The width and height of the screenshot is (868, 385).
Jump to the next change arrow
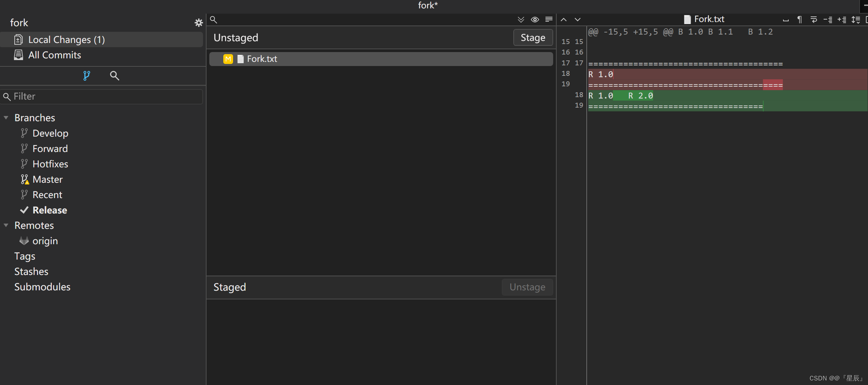578,20
